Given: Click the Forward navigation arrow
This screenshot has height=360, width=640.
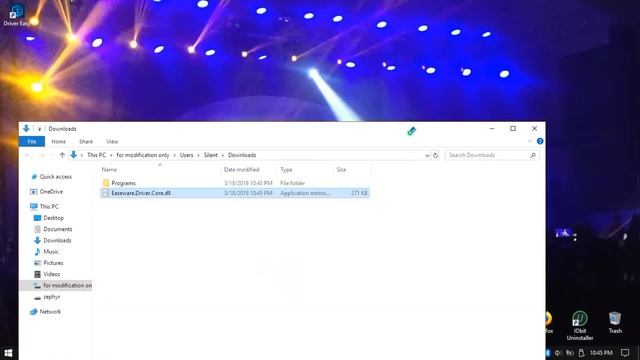Looking at the screenshot, I should (x=41, y=155).
